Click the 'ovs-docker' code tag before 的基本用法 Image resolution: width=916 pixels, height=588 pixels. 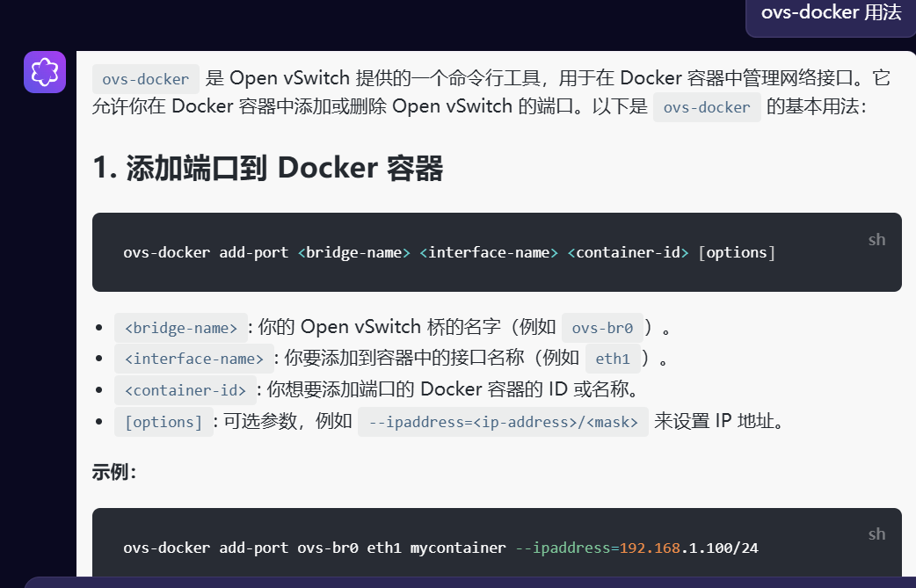click(x=707, y=107)
